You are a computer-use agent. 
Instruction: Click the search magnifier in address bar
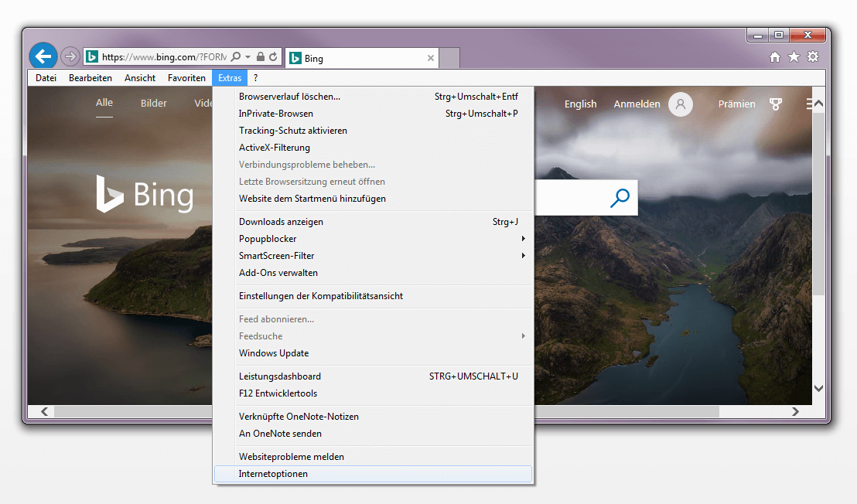click(236, 56)
